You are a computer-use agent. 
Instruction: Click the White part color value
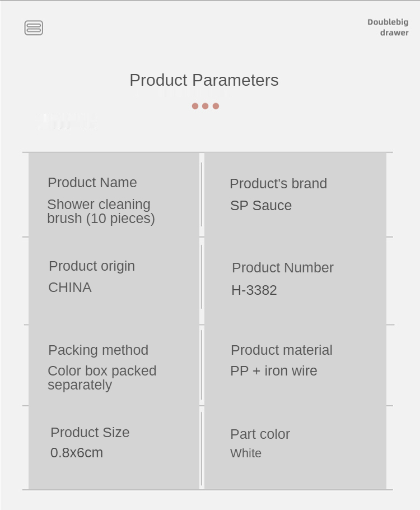246,453
